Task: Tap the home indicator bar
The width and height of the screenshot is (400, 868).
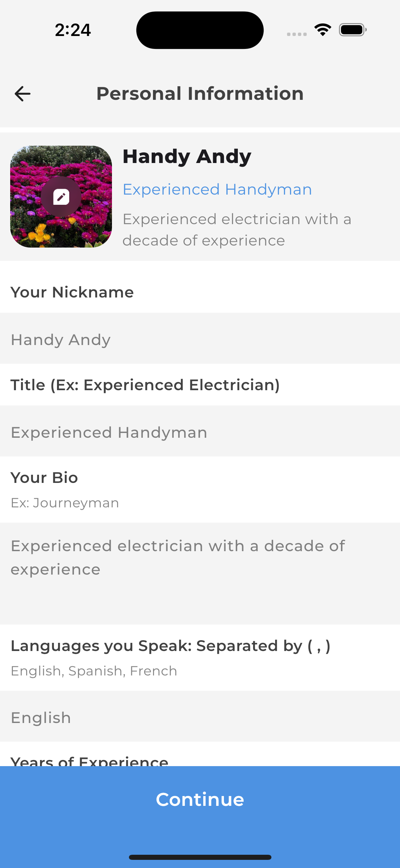Action: coord(200,857)
